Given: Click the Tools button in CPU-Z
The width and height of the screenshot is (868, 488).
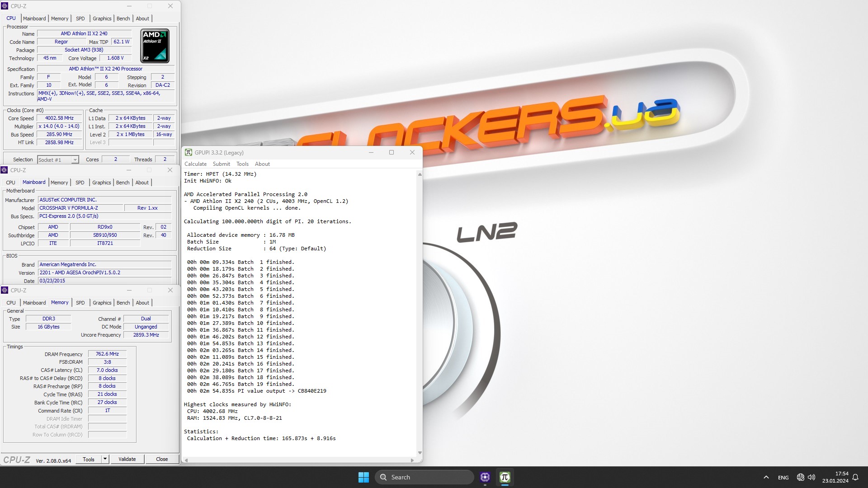Looking at the screenshot, I should [x=89, y=459].
